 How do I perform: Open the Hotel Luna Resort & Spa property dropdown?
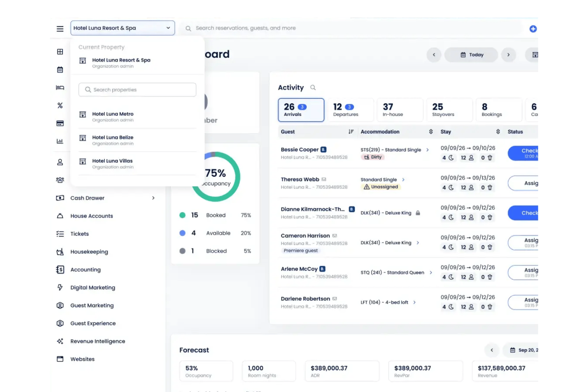[x=123, y=28]
